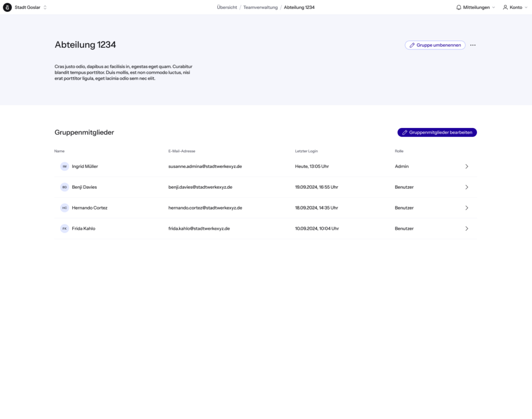This screenshot has height=419, width=532.
Task: Click login time 19.09.2024, 16:55 Uhr
Action: tap(316, 187)
